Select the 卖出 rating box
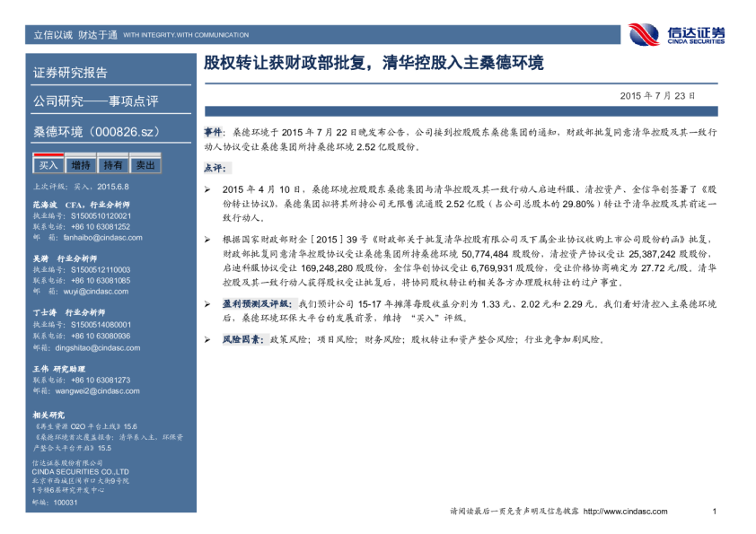Viewport: 756px width, 534px height. [x=145, y=165]
